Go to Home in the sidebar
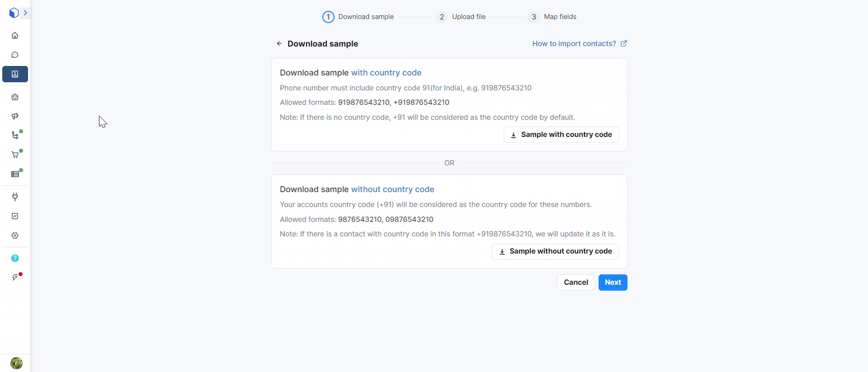Screen dimensions: 868x372 (x=15, y=35)
